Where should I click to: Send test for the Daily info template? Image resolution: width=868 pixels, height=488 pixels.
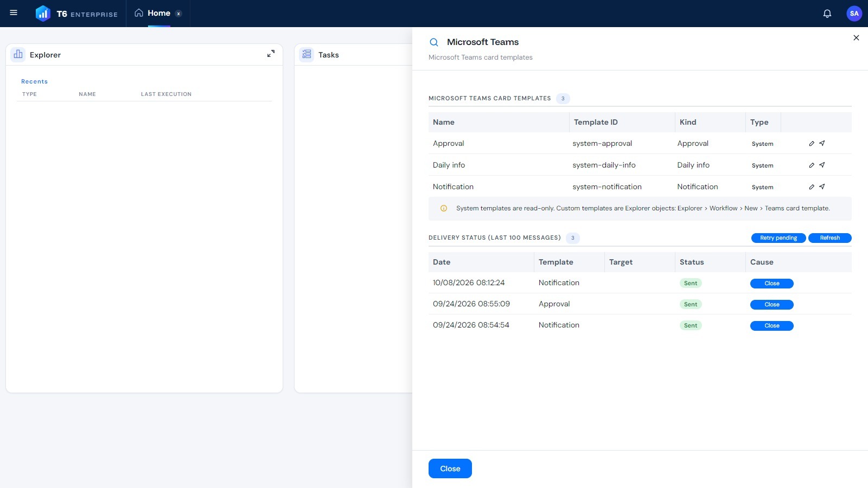pos(822,165)
